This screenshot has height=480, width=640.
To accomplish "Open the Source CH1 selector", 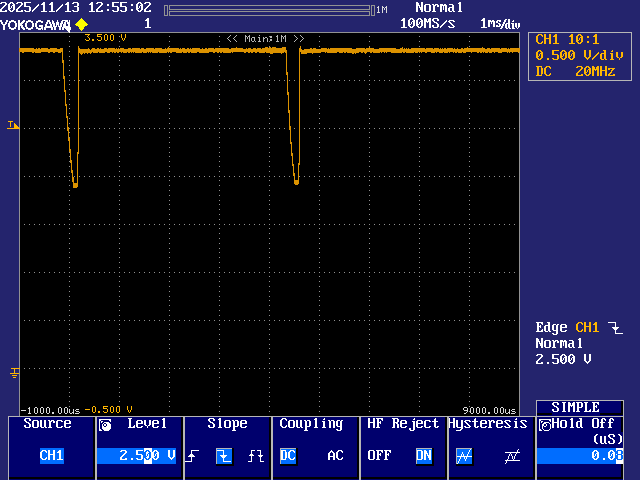I will click(x=51, y=456).
